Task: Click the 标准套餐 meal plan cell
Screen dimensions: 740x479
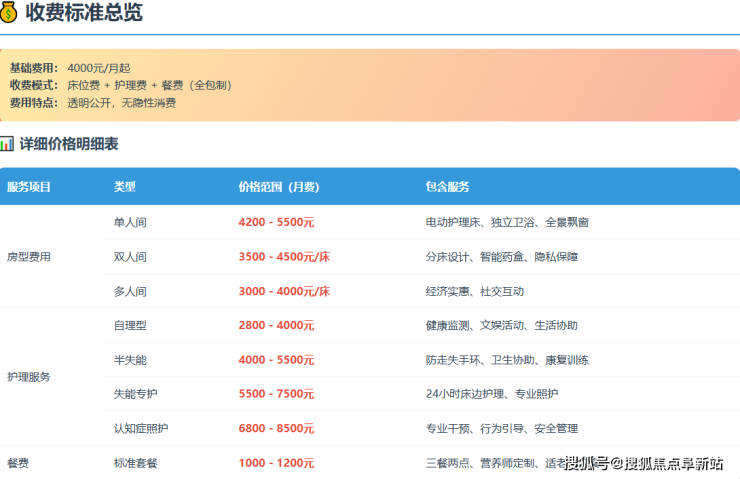Action: click(136, 463)
